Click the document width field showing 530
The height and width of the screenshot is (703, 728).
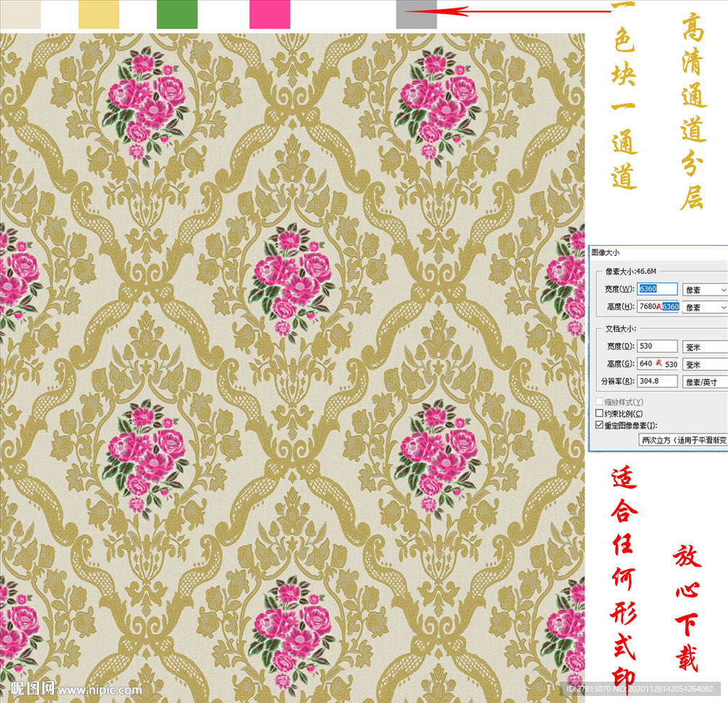(x=657, y=346)
